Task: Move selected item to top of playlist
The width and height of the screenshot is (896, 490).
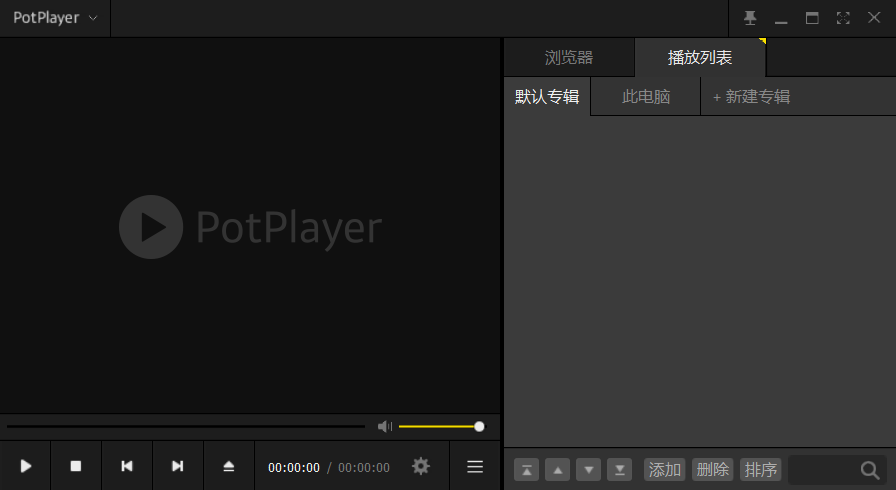Action: click(x=526, y=469)
